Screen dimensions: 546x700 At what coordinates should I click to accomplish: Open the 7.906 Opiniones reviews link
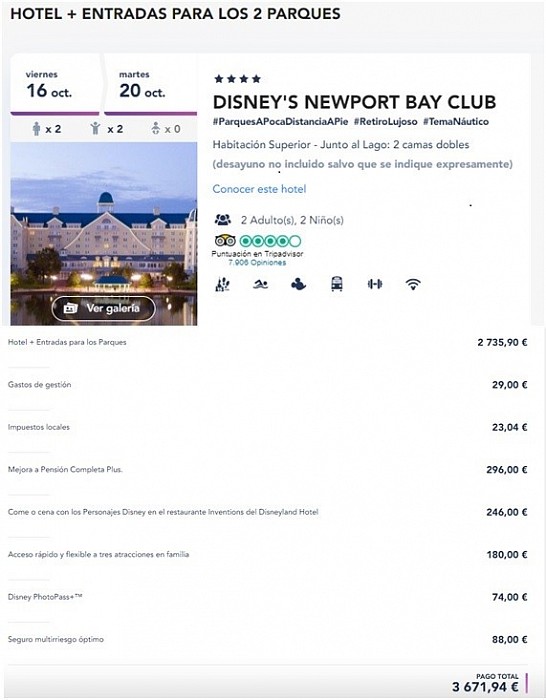pos(257,262)
